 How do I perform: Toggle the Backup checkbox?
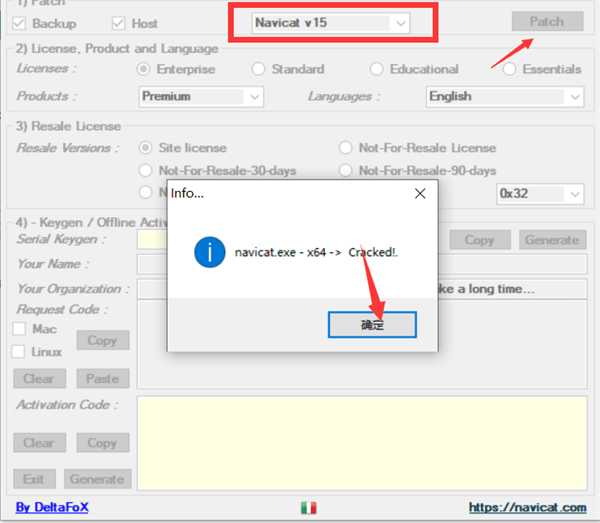click(19, 23)
